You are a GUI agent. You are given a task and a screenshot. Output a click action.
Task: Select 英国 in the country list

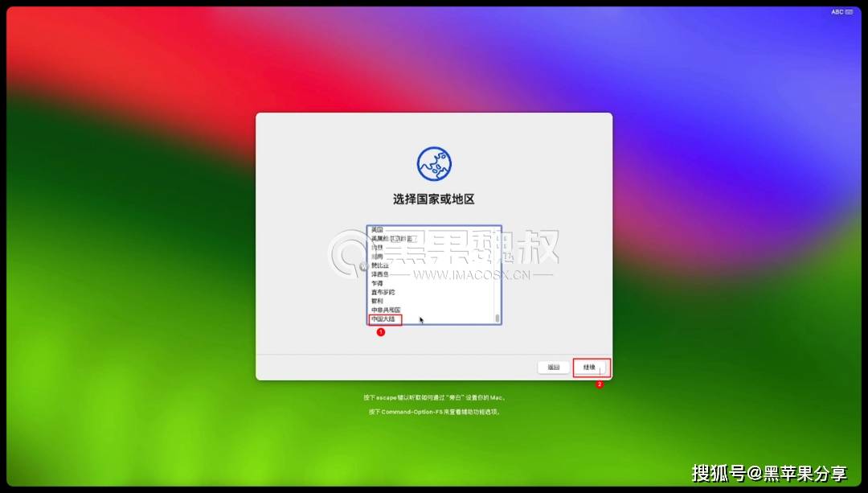[x=377, y=230]
